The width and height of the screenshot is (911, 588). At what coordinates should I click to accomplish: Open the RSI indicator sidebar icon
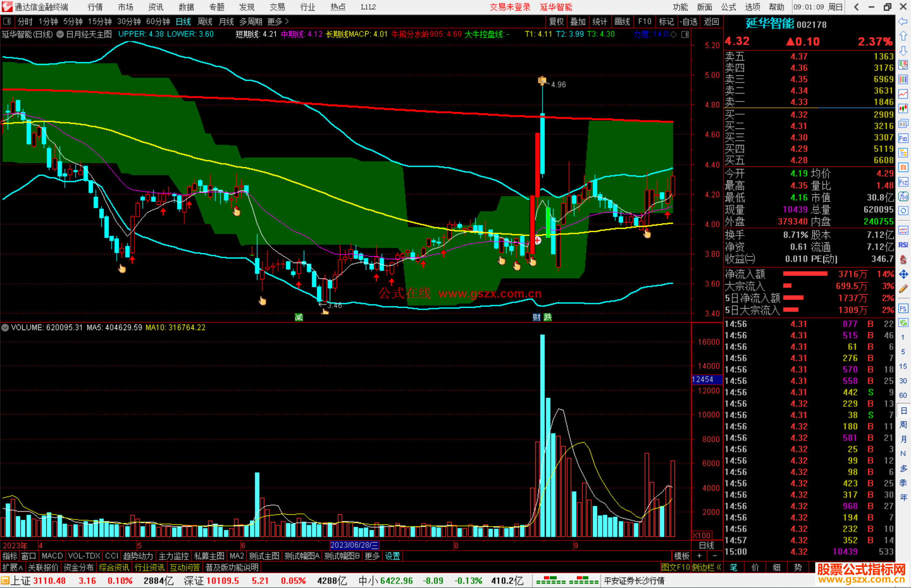[x=903, y=245]
